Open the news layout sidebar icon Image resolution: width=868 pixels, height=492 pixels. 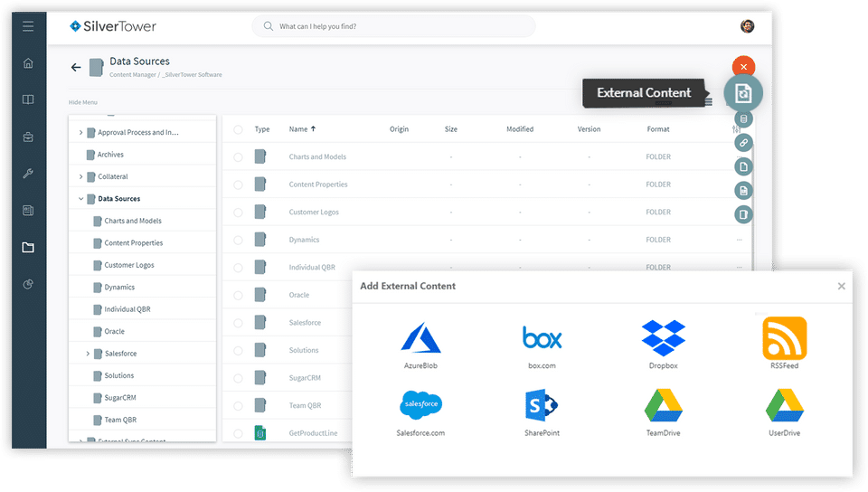(28, 211)
